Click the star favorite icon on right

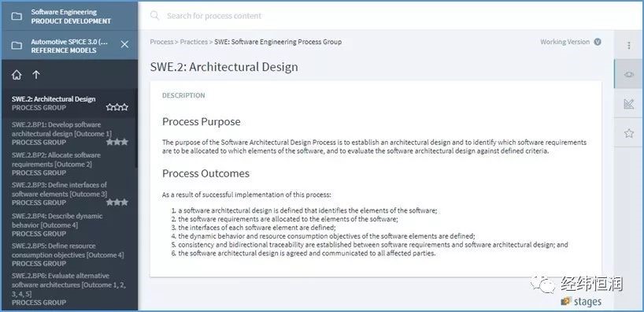(x=628, y=133)
